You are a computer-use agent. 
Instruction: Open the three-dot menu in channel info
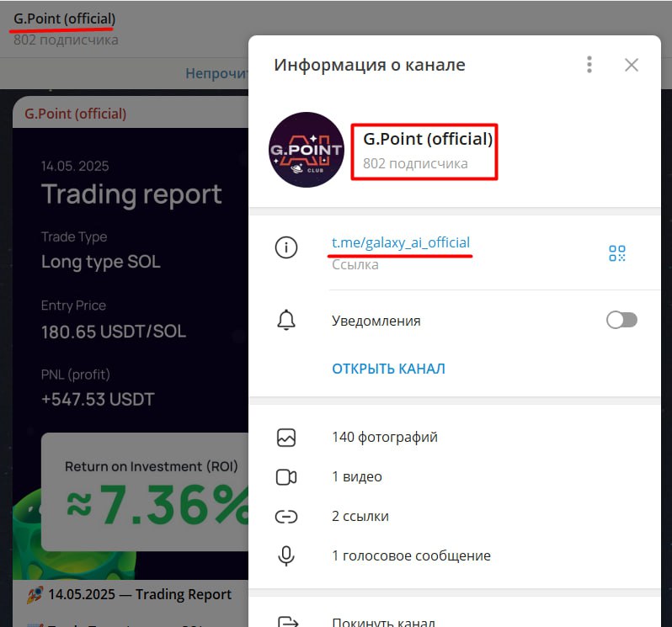(x=589, y=65)
